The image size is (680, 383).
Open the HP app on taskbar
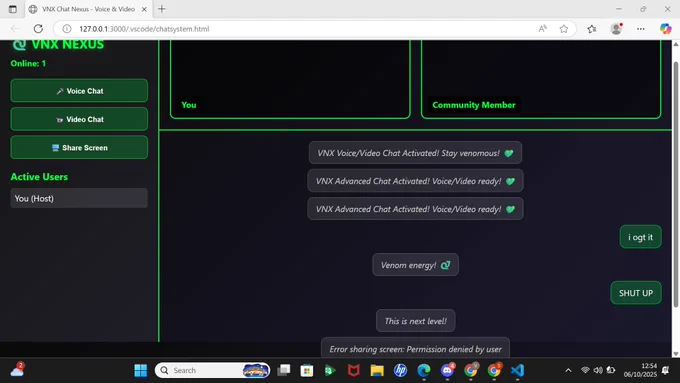tap(400, 370)
